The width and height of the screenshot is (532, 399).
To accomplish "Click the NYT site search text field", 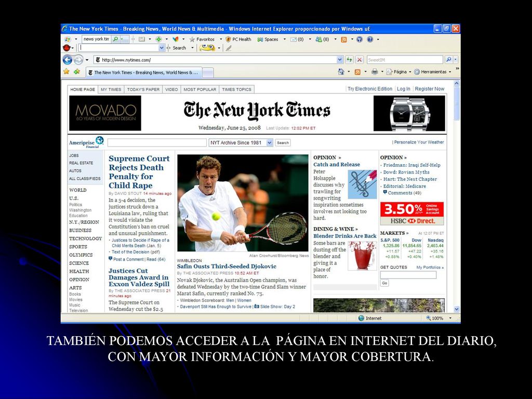I will click(x=157, y=143).
